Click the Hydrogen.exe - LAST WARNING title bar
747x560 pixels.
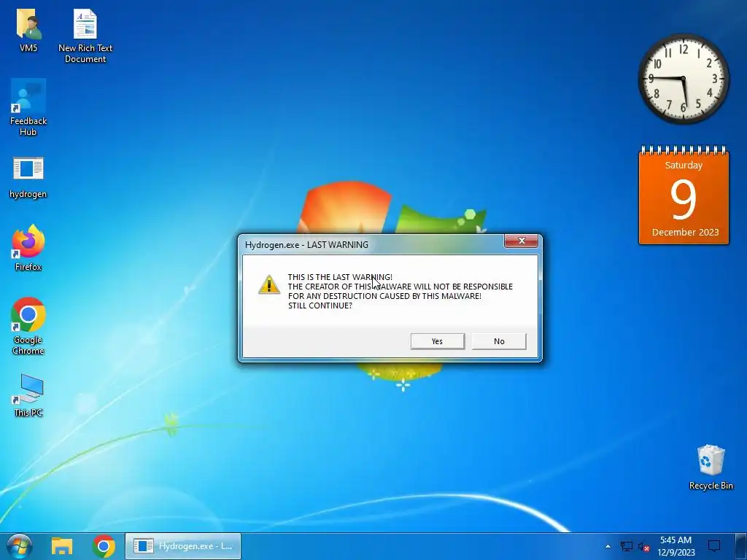pos(371,245)
